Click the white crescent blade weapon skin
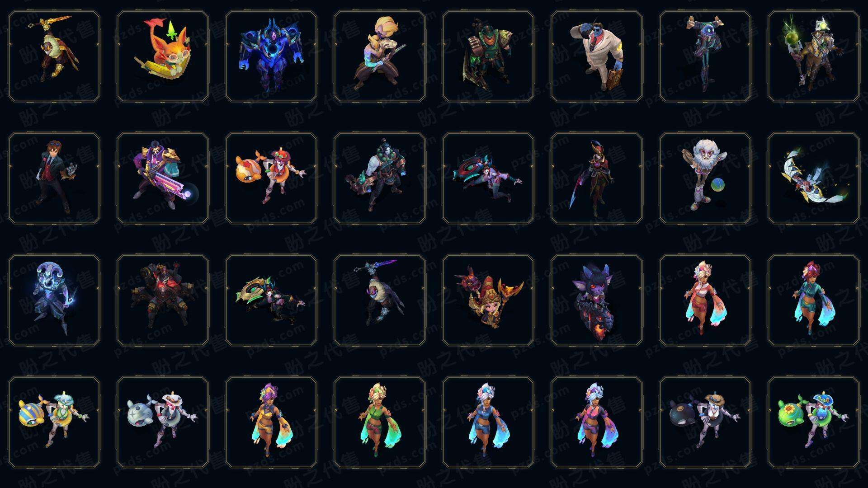This screenshot has width=868, height=488. click(814, 178)
